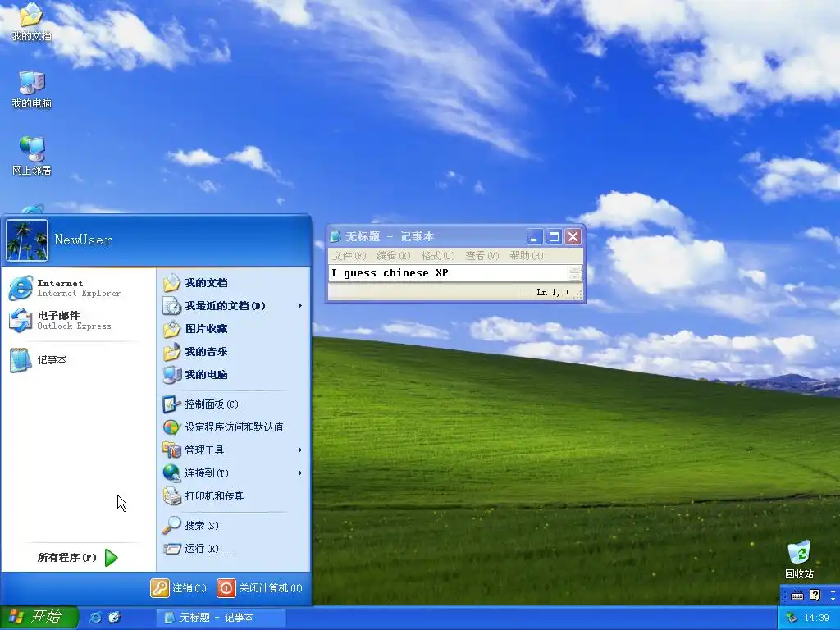The height and width of the screenshot is (630, 840).
Task: Click Outlook Express quick launch icon
Action: (x=114, y=618)
